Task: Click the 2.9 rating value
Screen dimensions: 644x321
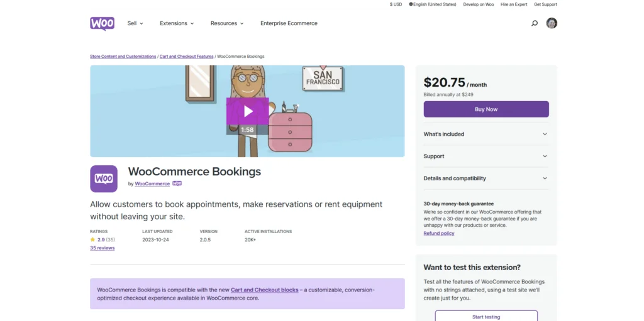Action: [x=101, y=240]
